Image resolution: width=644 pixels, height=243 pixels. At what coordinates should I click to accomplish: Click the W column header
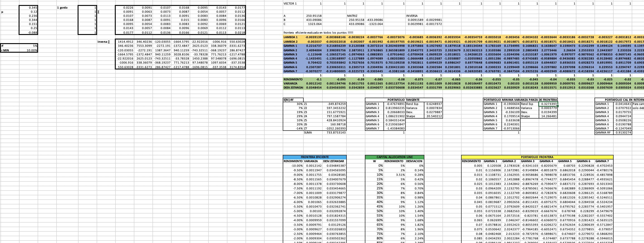pos(374,161)
